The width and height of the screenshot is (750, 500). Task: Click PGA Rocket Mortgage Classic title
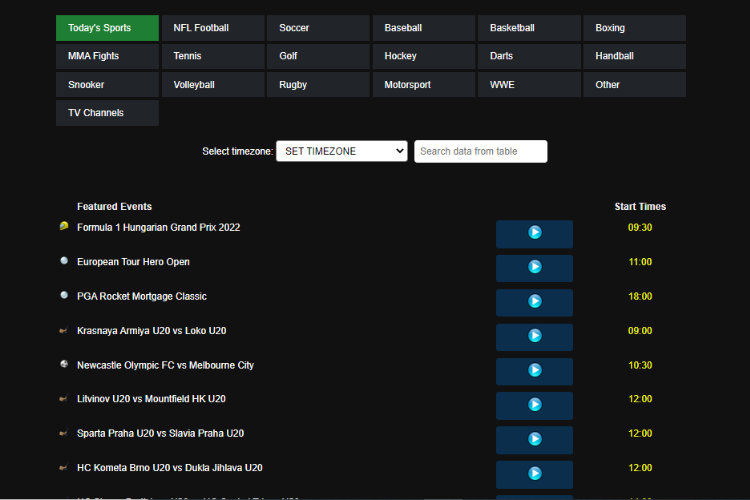pos(142,296)
